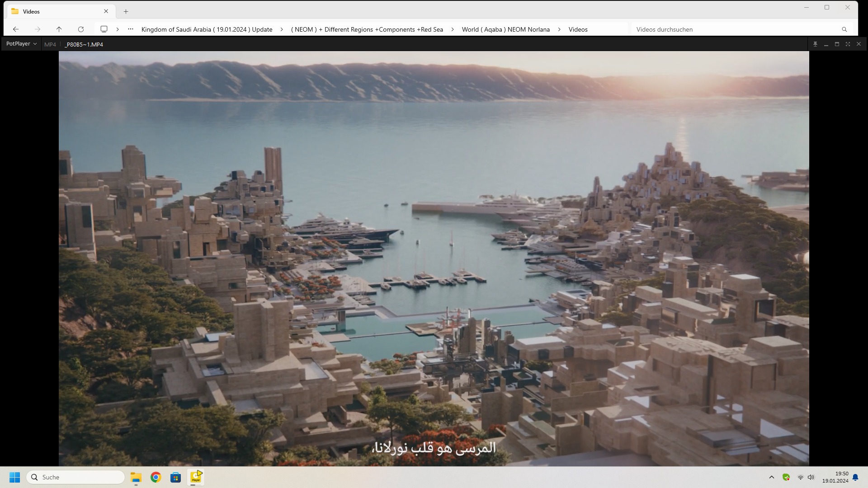The height and width of the screenshot is (488, 868).
Task: Click the Videos breadcrumb segment
Action: tap(578, 29)
